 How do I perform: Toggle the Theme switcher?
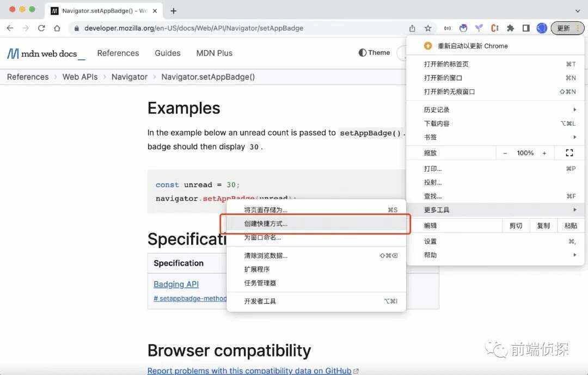[375, 53]
